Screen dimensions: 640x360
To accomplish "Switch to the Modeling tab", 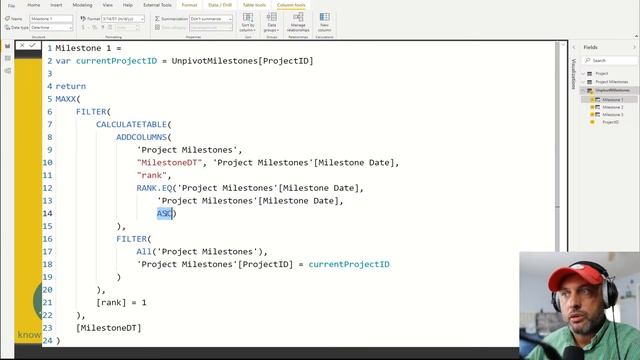I will click(82, 5).
